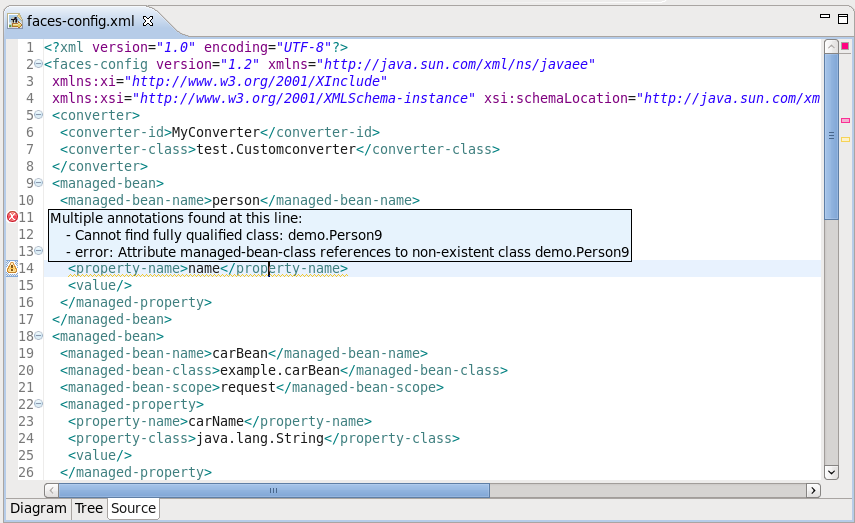Collapse the converter element fold on line 5

(x=39, y=115)
